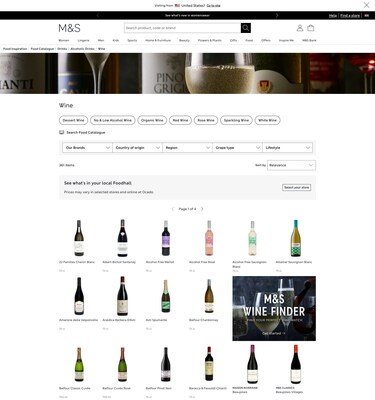Dismiss the visiting from United States banner

(366, 5)
